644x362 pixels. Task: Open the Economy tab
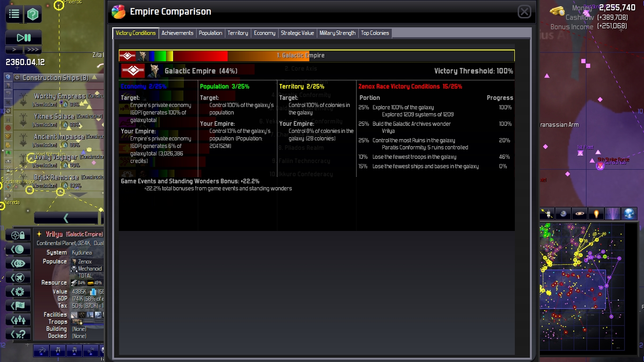tap(264, 33)
